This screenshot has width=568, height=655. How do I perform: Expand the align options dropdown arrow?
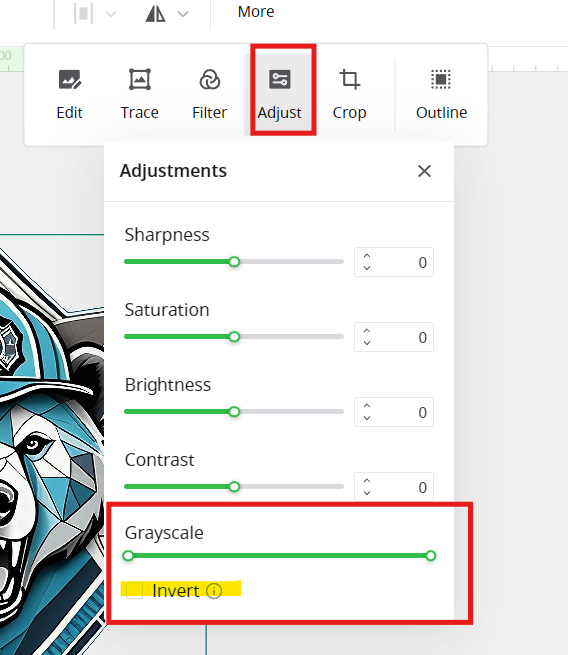pos(111,14)
